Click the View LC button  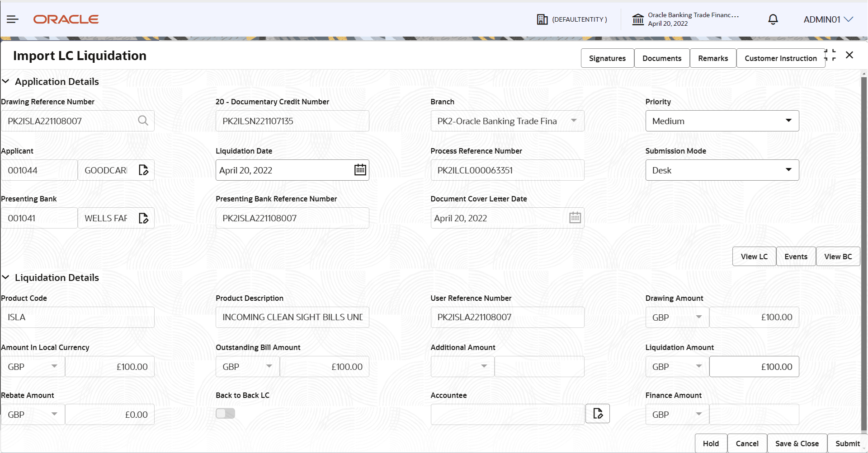point(754,256)
